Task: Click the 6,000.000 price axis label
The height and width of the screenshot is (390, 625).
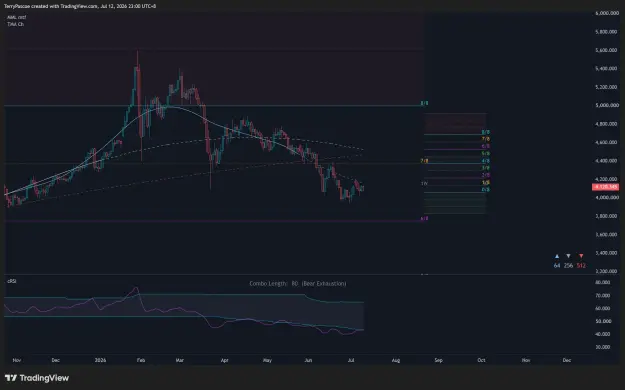Action: click(606, 13)
